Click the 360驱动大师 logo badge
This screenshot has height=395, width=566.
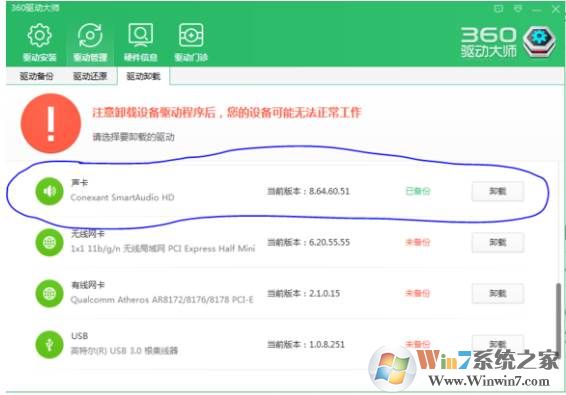540,42
